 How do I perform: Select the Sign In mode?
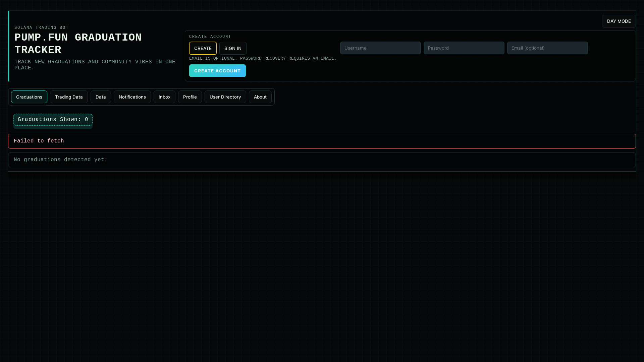233,48
